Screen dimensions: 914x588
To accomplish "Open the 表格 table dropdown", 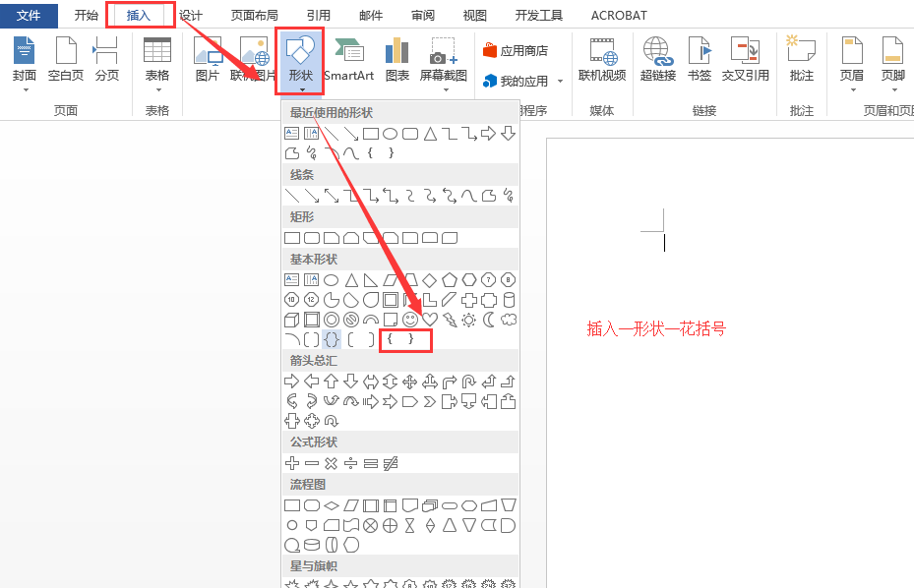I will [157, 63].
